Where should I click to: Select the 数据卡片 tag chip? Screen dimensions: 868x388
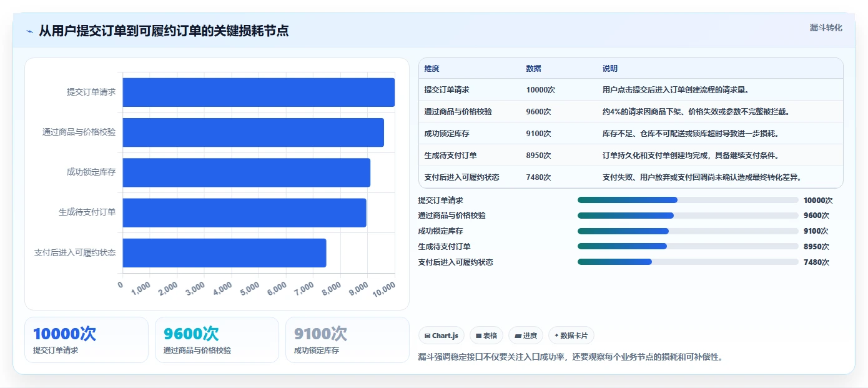coord(571,336)
